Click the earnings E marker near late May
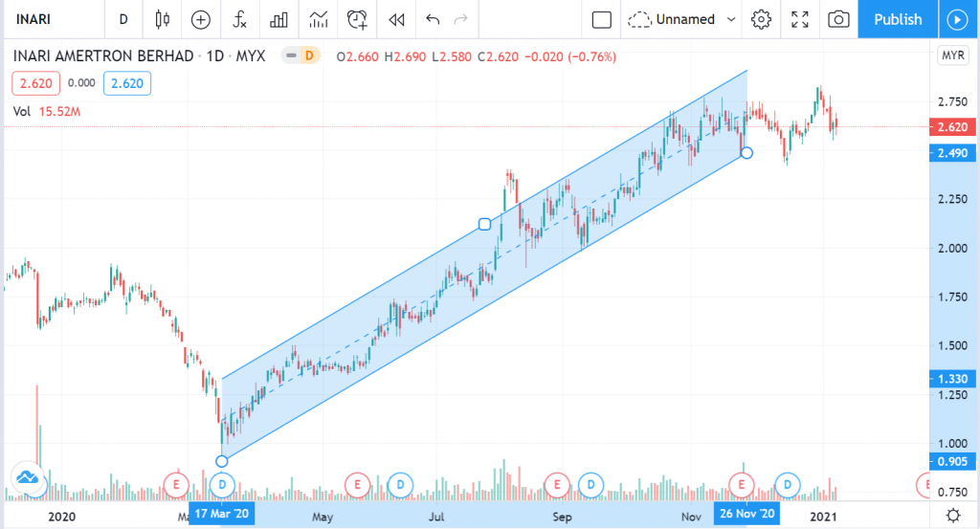Viewport: 980px width, 529px height. 358,485
